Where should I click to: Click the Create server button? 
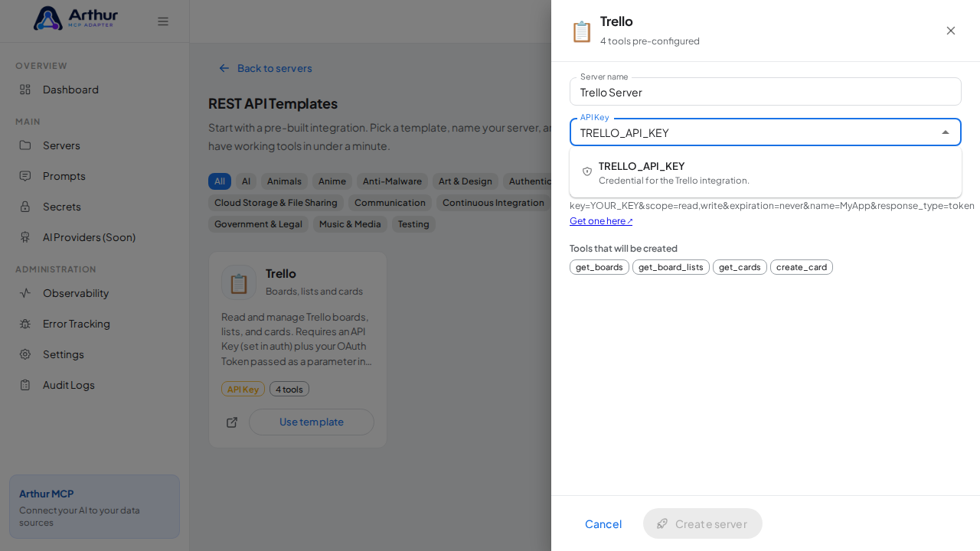[x=703, y=523]
